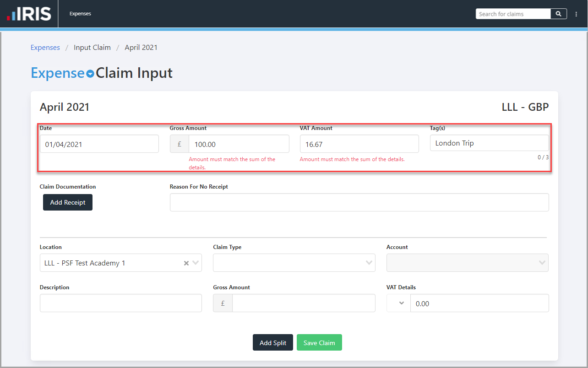The height and width of the screenshot is (368, 588).
Task: Click the VAT Amount error message text
Action: tap(352, 159)
